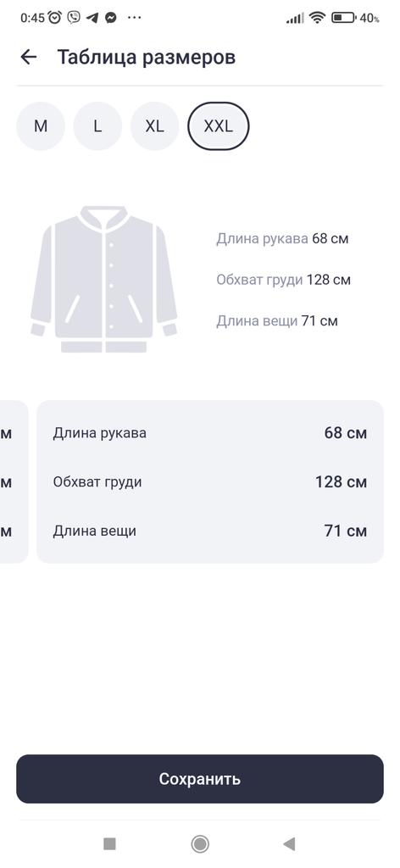400x868 pixels.
Task: Tap the Обхват груди 128 см row
Action: 209,482
